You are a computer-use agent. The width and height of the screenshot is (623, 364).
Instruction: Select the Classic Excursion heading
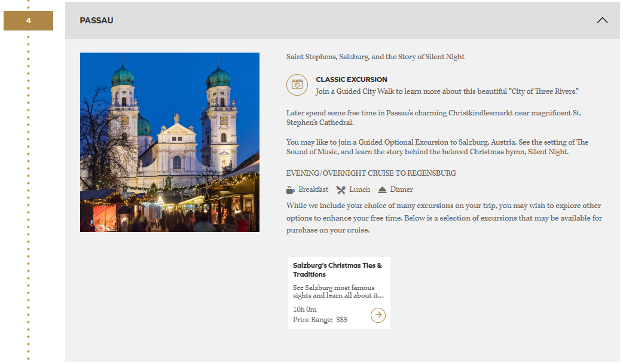coord(352,79)
